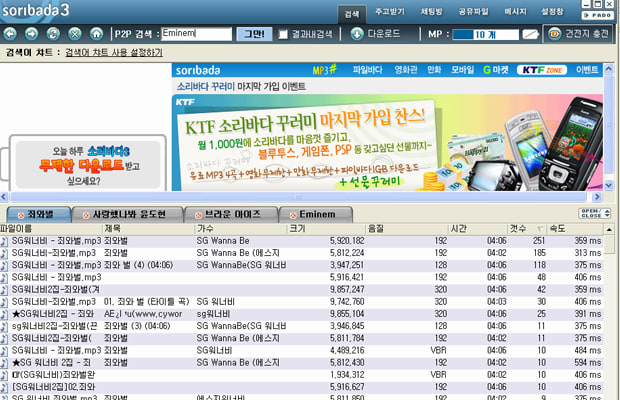Click the KTF ZONE badge

pyautogui.click(x=542, y=70)
